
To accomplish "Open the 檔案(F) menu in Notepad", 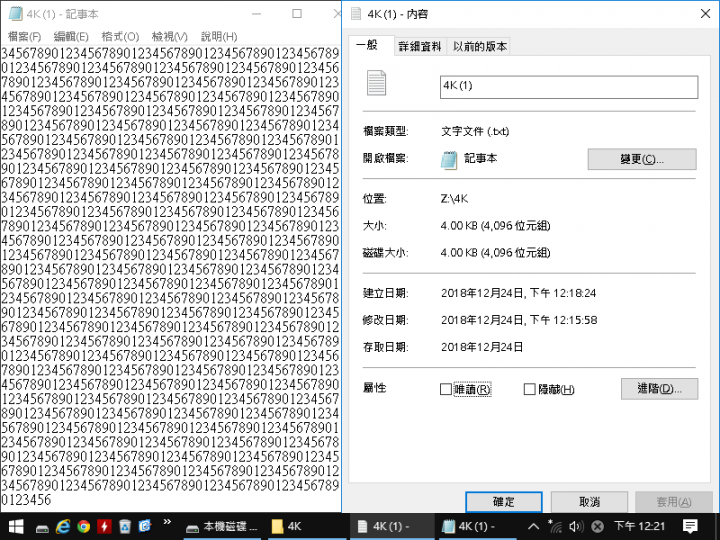I will point(24,36).
